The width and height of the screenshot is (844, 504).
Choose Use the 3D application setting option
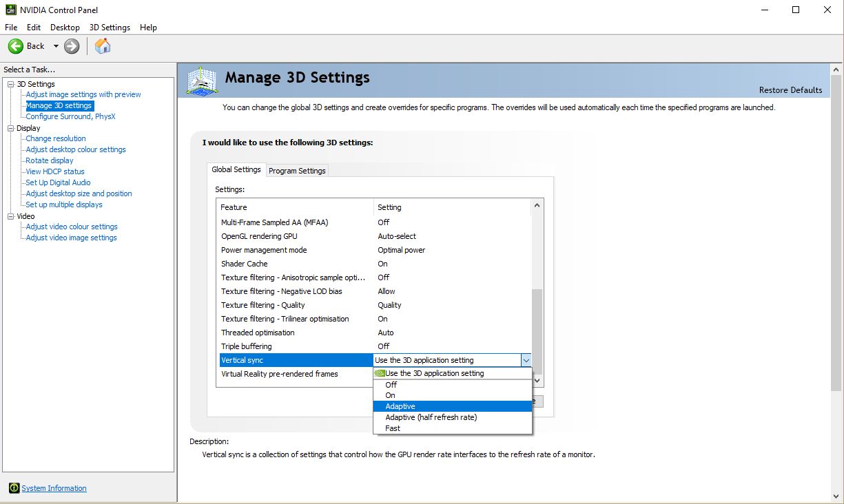[453, 373]
